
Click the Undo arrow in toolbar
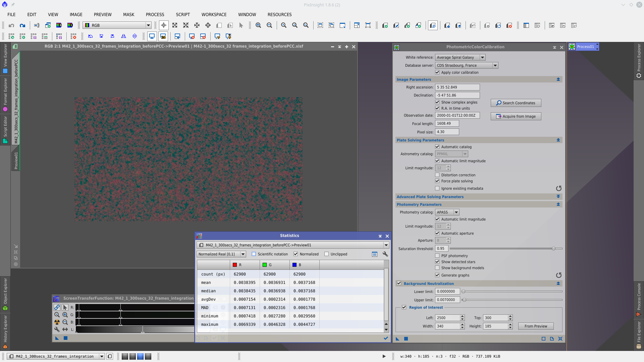point(11,25)
